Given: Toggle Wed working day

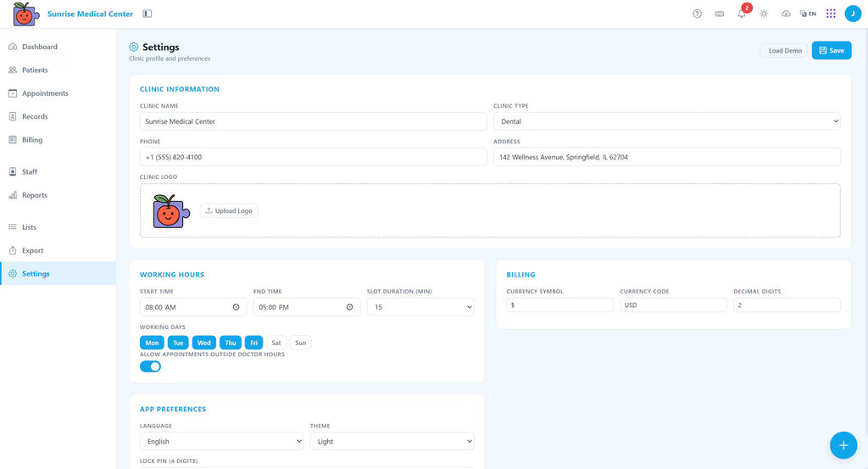Looking at the screenshot, I should (203, 343).
